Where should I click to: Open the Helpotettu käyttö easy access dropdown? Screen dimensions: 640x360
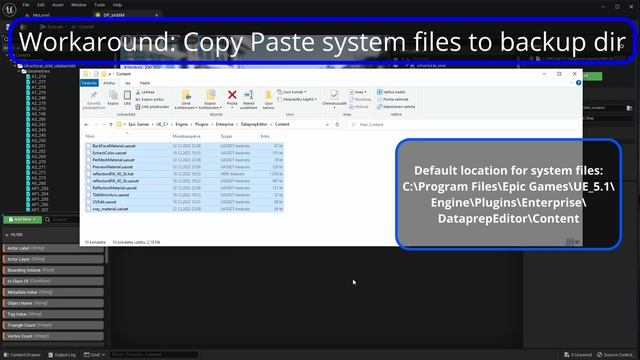click(x=297, y=99)
